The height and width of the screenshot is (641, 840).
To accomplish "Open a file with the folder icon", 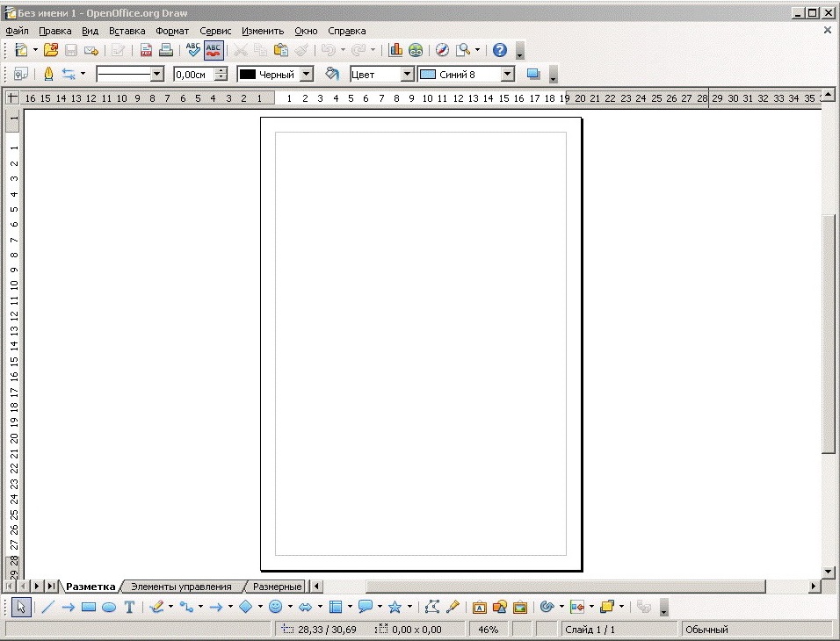I will (51, 50).
